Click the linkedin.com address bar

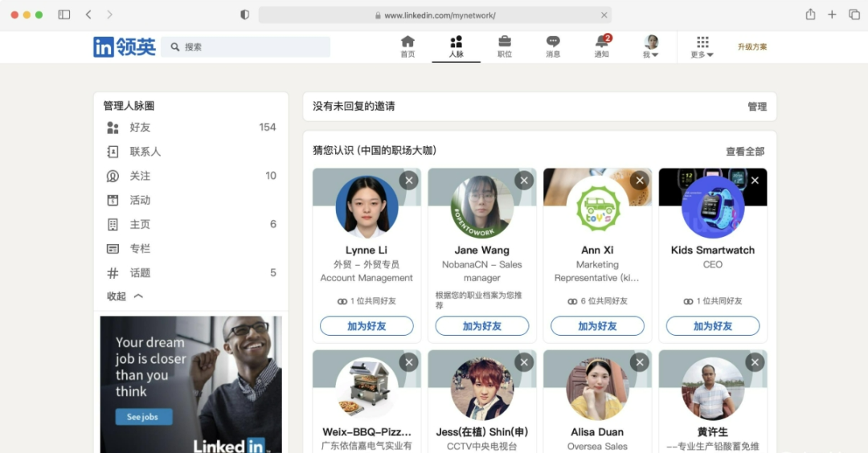[x=435, y=15]
